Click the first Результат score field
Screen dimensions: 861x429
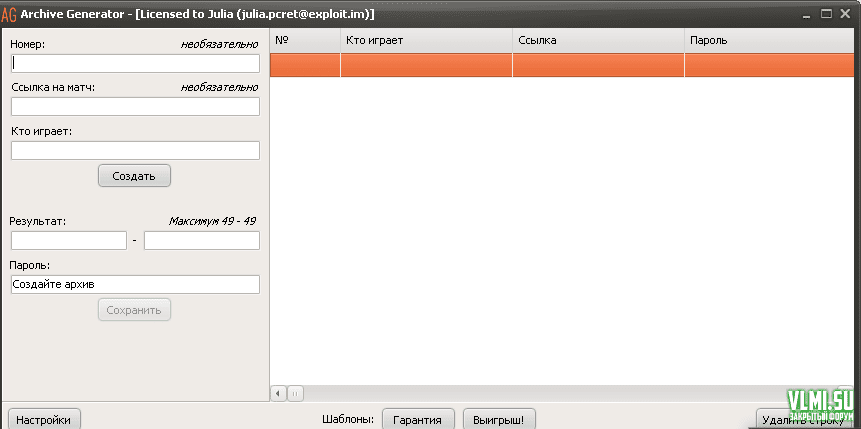pyautogui.click(x=68, y=240)
